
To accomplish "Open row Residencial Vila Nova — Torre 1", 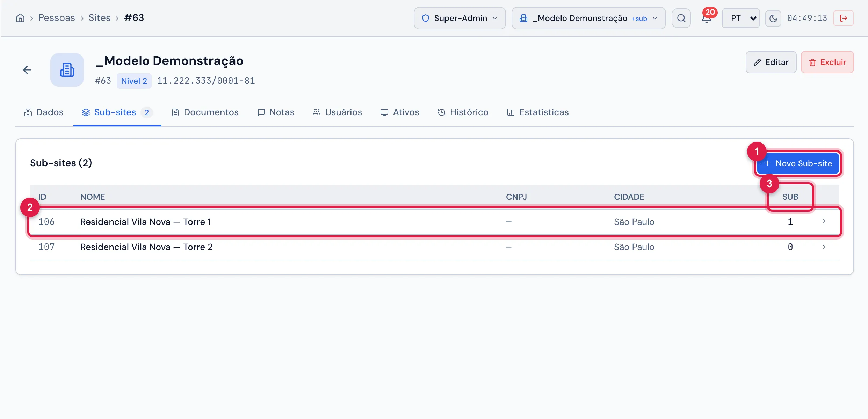I will [434, 222].
